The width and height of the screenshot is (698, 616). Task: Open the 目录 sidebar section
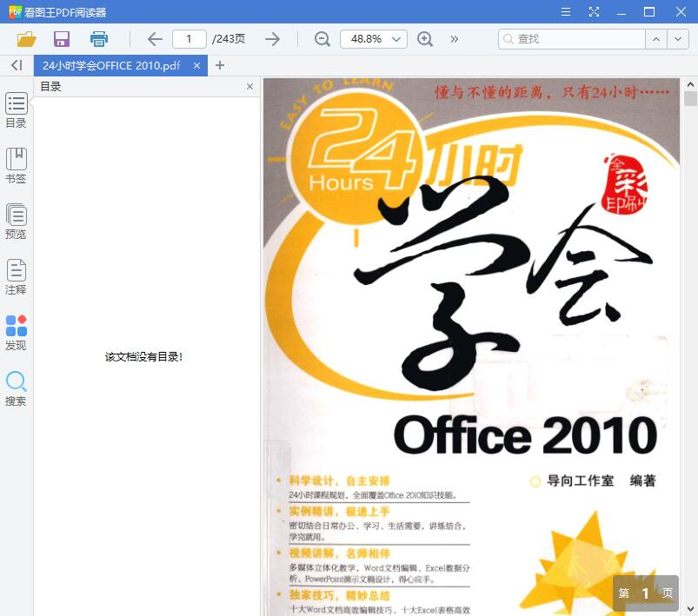click(x=16, y=110)
